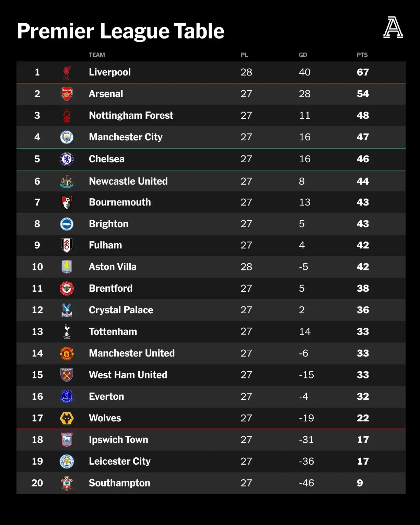Click the Brighton seagull badge
The image size is (420, 525).
(67, 224)
